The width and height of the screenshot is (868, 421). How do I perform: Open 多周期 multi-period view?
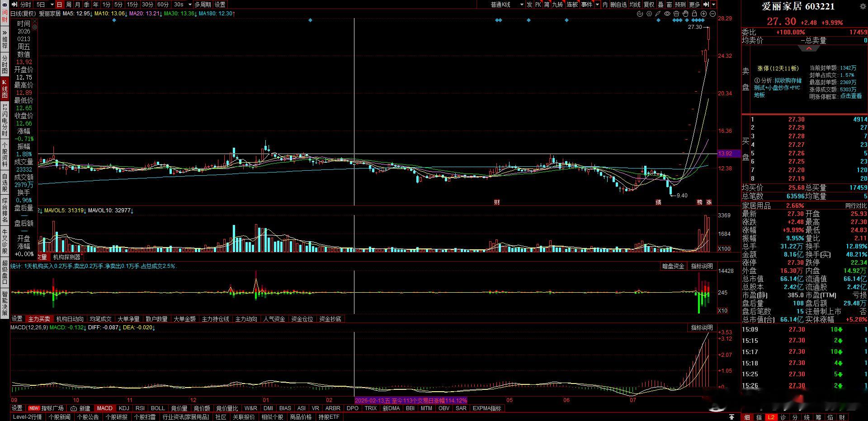click(203, 5)
